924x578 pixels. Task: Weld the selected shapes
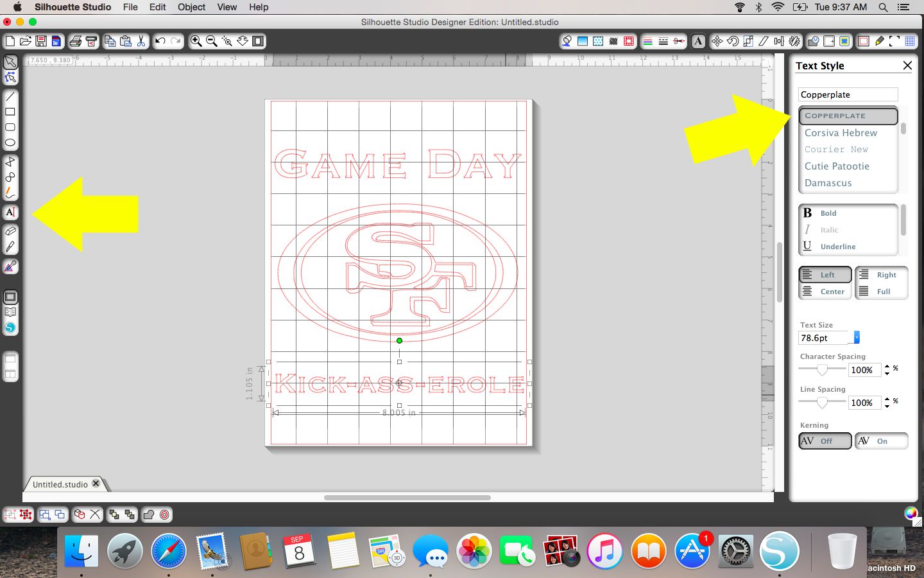pos(150,514)
